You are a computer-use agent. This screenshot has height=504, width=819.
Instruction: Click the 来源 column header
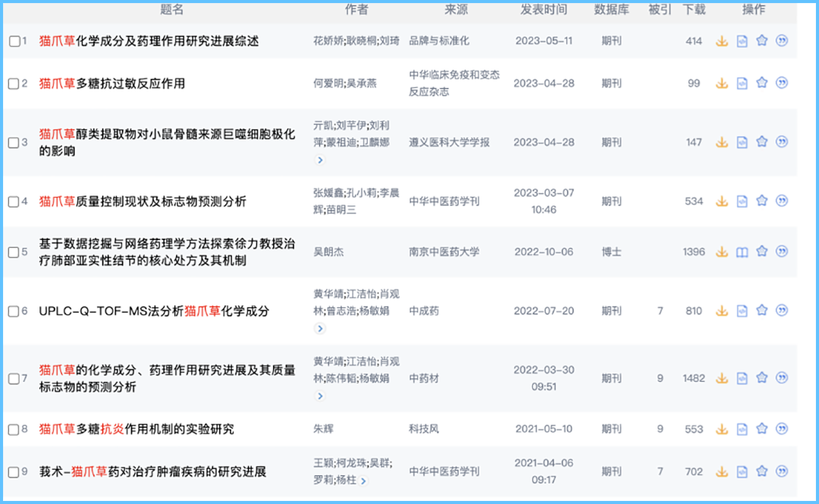[456, 9]
